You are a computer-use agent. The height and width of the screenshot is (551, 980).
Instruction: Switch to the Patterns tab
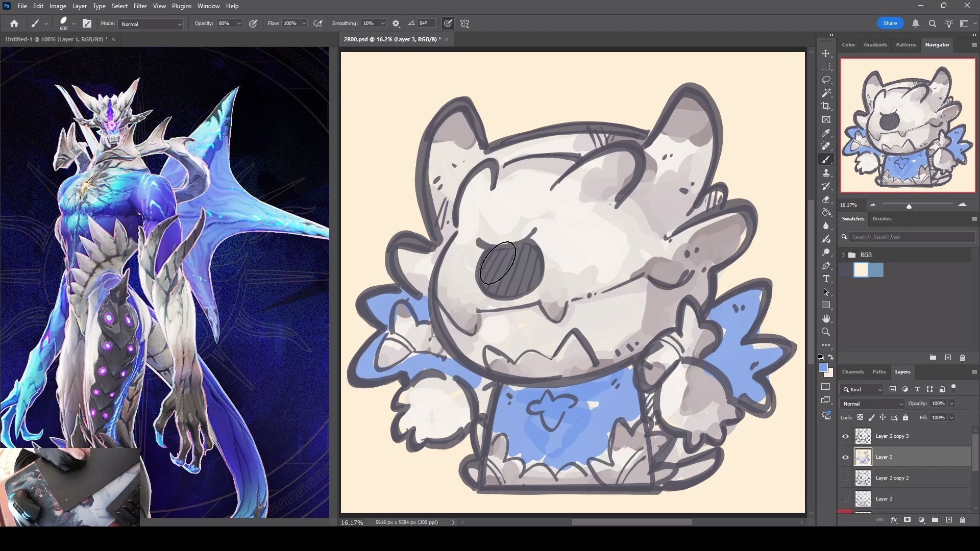pos(906,44)
